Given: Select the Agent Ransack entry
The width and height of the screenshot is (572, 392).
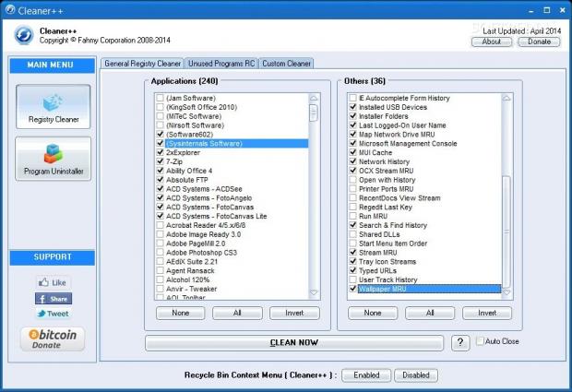Looking at the screenshot, I should coord(190,271).
